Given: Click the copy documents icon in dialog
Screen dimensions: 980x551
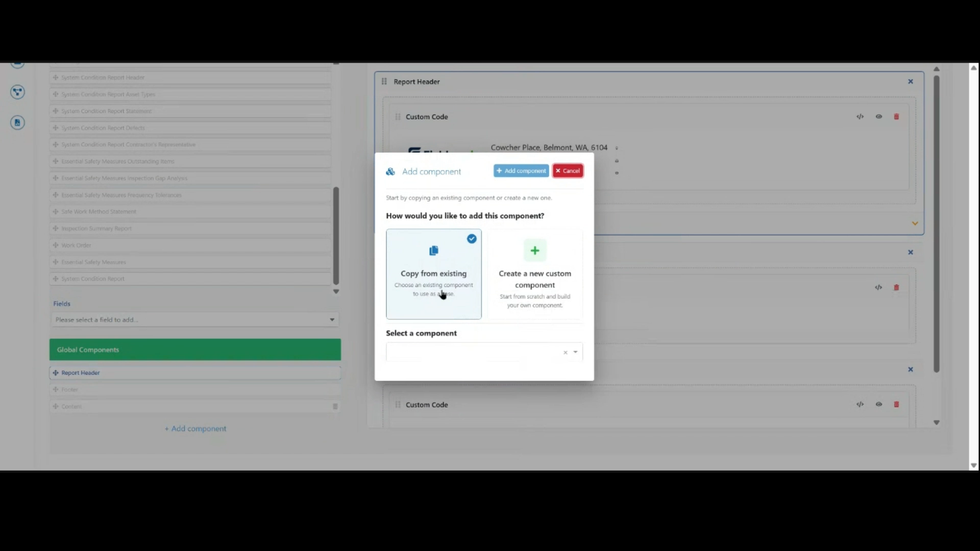Looking at the screenshot, I should click(x=434, y=251).
